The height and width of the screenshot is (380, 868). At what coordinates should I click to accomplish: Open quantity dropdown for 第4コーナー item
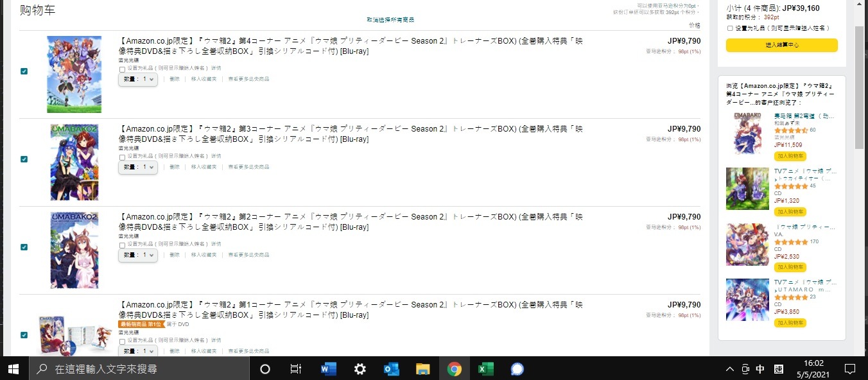[x=138, y=79]
